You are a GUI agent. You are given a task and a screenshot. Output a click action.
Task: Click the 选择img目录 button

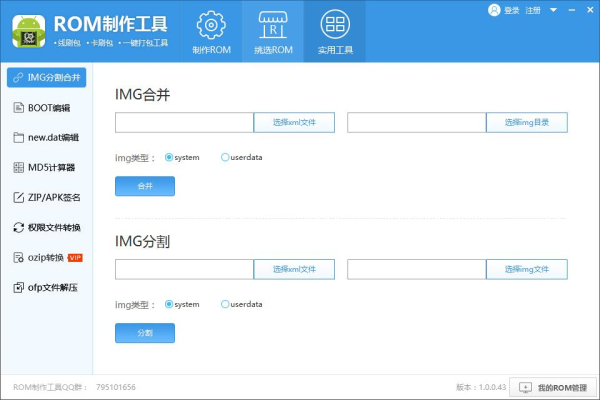[527, 122]
